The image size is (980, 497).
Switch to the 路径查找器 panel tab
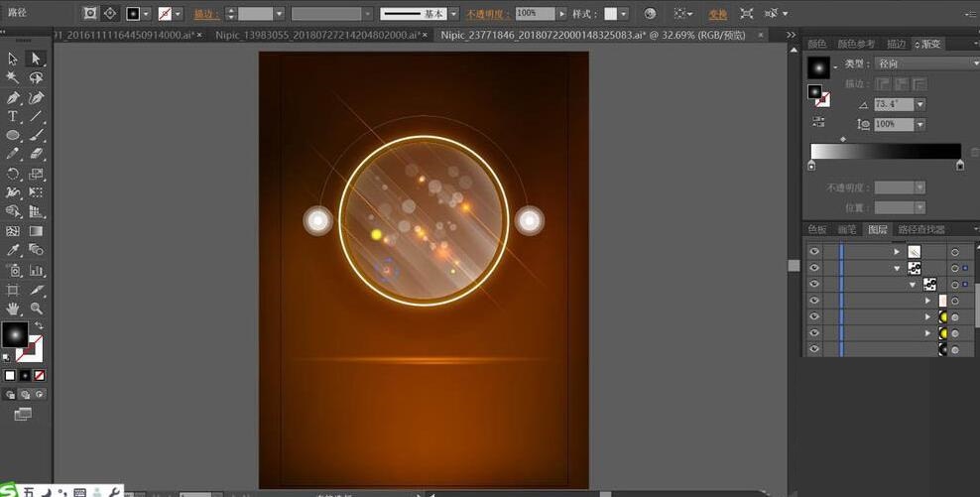coord(921,229)
